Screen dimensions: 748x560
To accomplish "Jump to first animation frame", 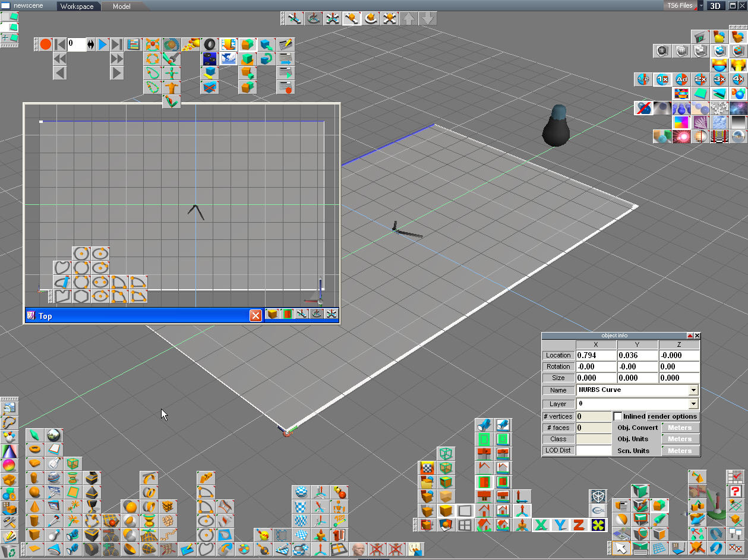I will click(x=60, y=45).
